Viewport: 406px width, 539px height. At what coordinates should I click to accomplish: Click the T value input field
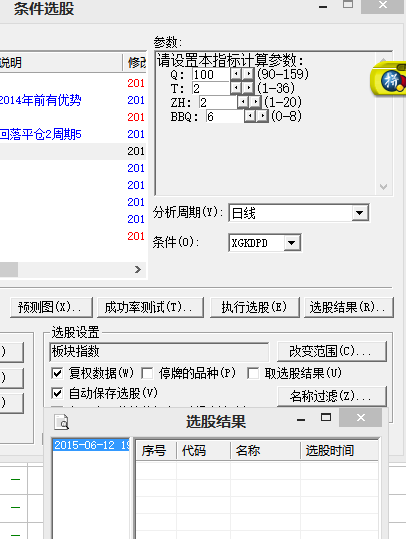tap(211, 88)
